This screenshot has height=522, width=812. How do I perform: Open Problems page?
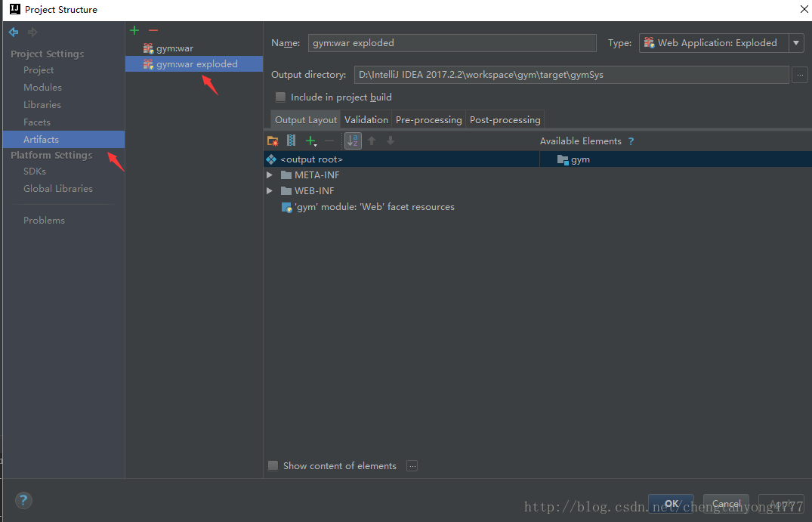pyautogui.click(x=44, y=220)
